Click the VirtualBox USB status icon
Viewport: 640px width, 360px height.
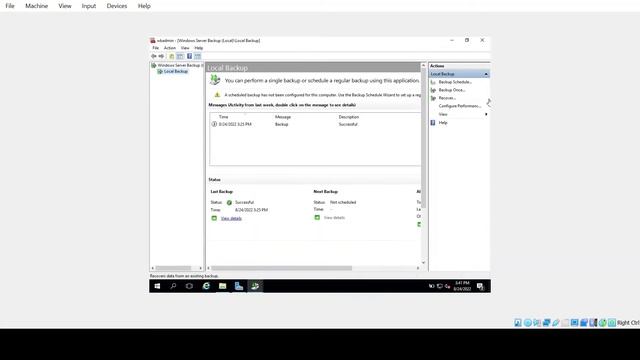556,323
